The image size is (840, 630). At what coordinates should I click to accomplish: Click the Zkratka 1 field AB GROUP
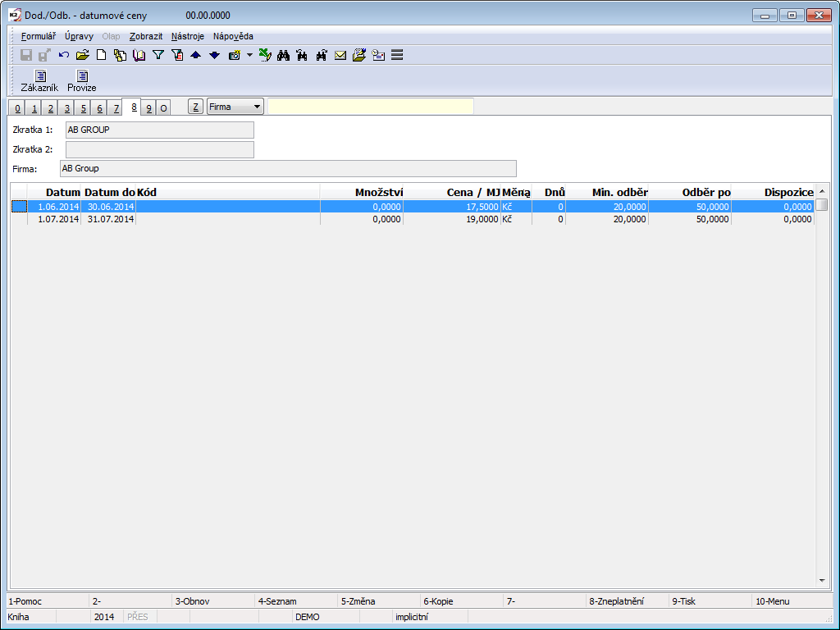160,130
